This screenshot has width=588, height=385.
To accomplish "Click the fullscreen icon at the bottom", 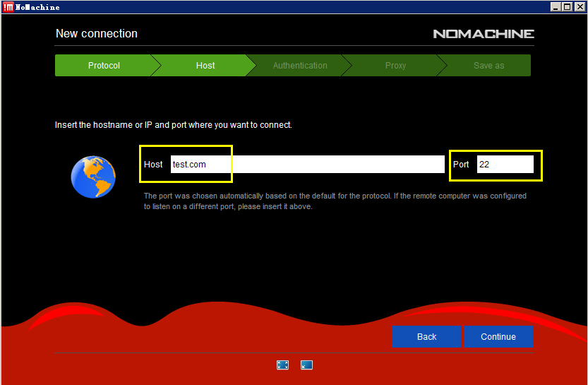I will (282, 365).
